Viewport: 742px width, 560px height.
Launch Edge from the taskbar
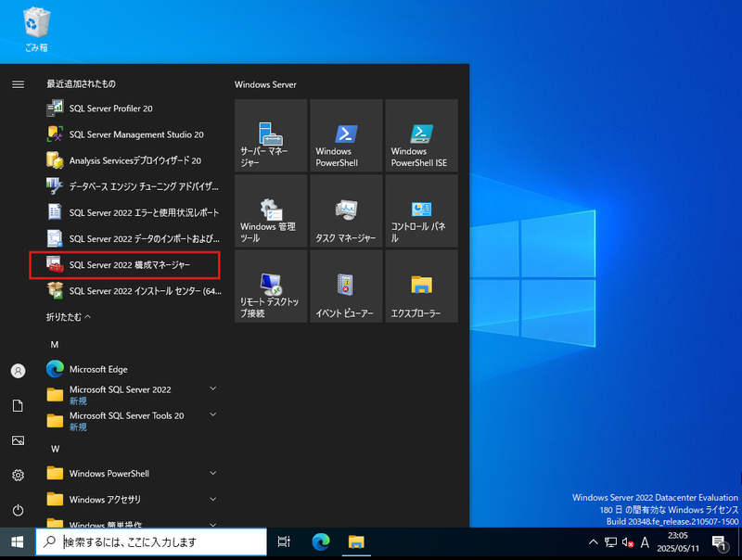[320, 542]
